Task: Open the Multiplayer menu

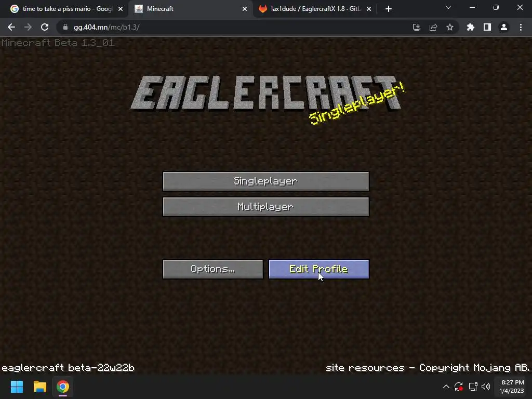Action: pos(265,207)
